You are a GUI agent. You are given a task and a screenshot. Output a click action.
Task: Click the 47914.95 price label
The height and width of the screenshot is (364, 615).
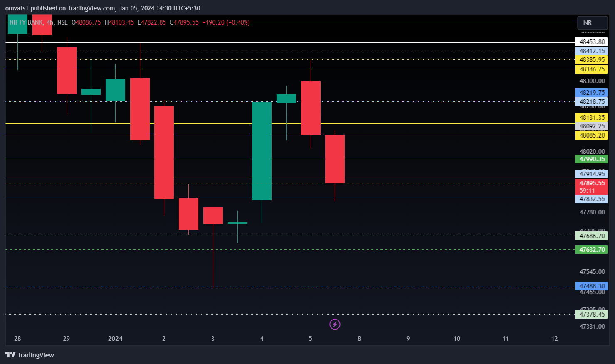click(592, 174)
